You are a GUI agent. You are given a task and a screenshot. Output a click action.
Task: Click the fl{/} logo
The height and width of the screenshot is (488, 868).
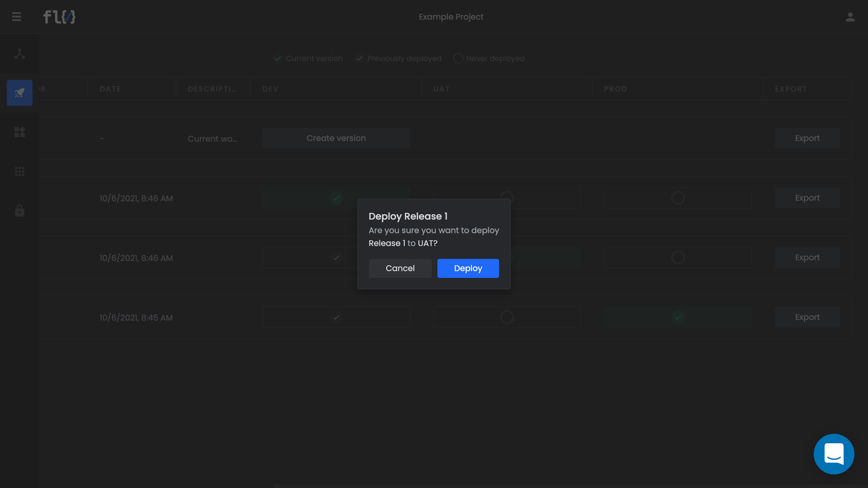59,17
